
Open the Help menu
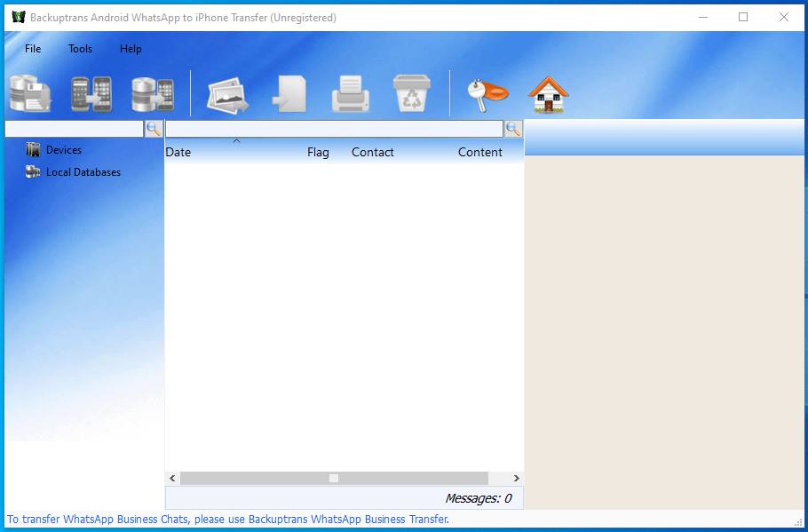(x=131, y=49)
